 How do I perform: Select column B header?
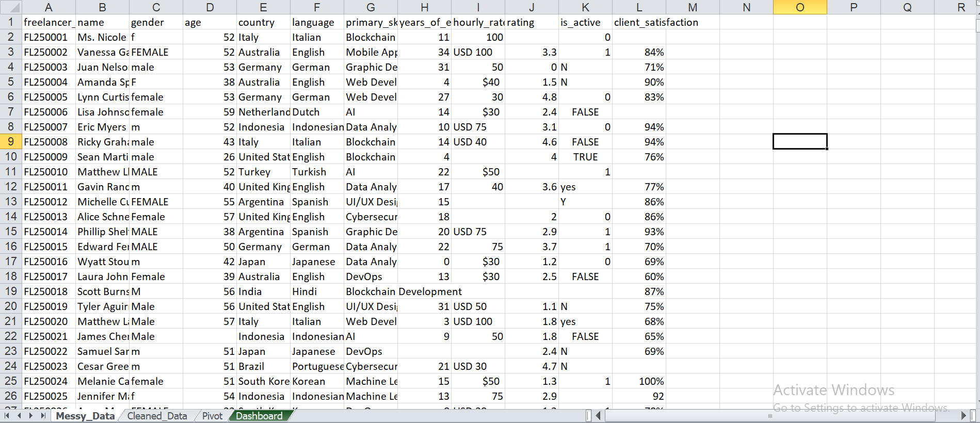coord(102,7)
